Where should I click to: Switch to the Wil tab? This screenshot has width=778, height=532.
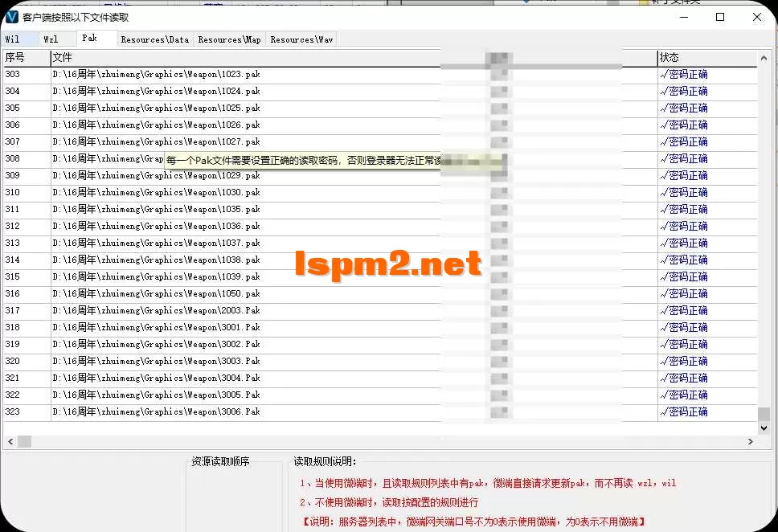(x=20, y=39)
